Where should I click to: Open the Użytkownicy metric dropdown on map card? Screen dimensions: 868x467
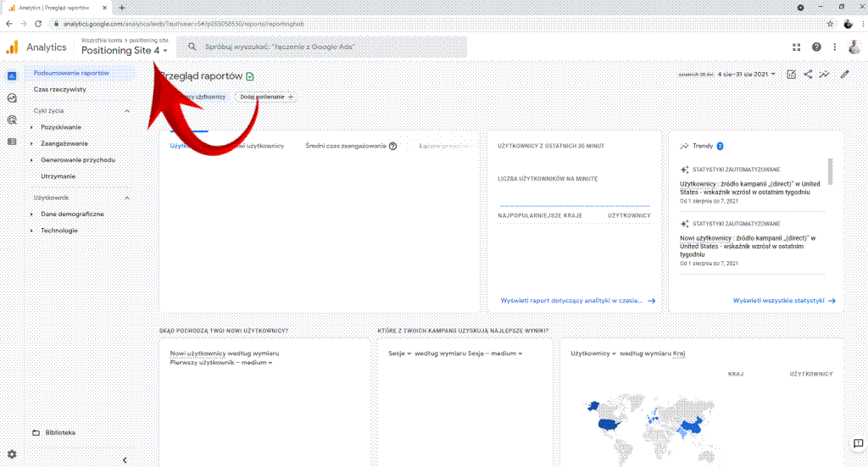tap(593, 353)
